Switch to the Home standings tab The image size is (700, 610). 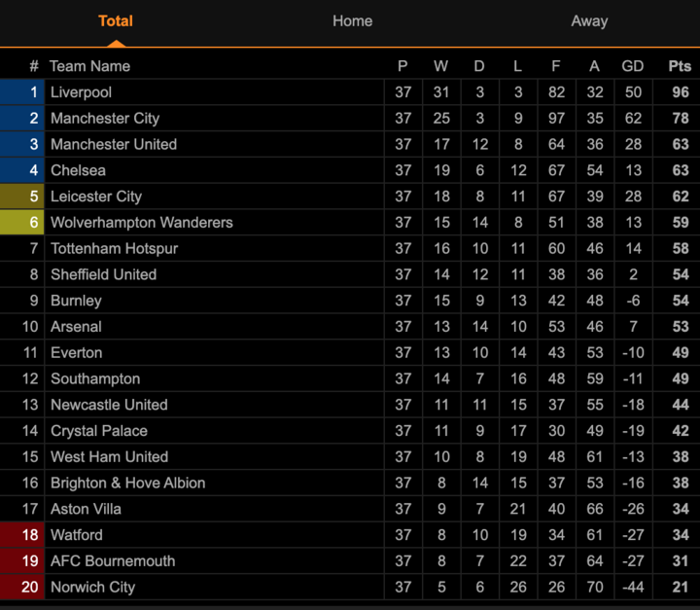352,21
